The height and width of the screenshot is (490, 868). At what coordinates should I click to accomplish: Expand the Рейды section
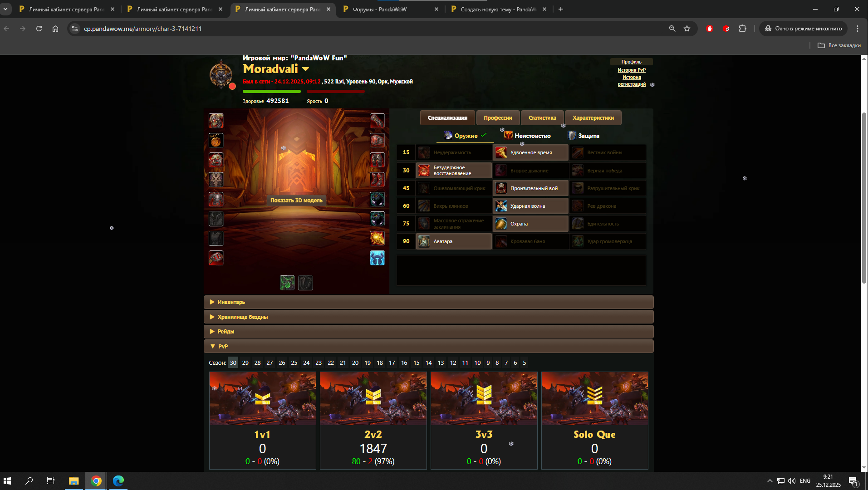226,332
